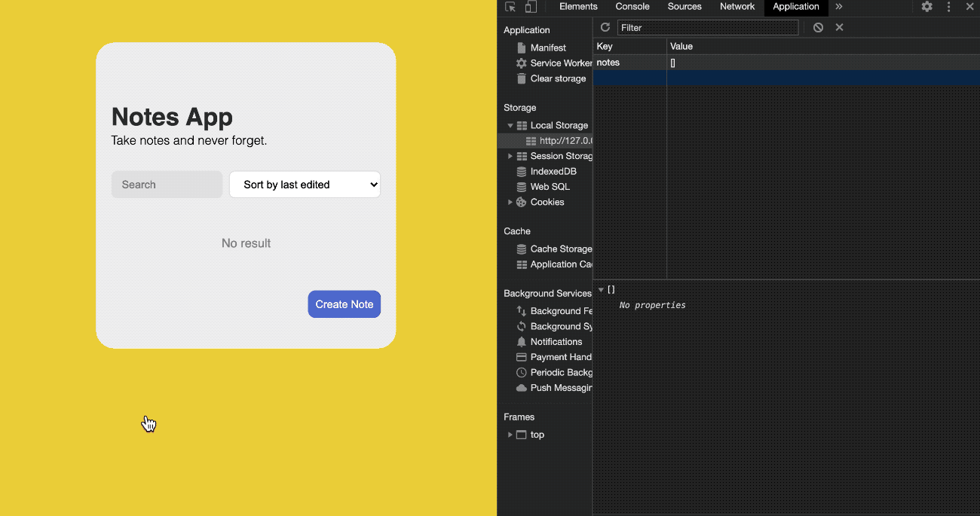Expand the top frame entry
The width and height of the screenshot is (980, 516).
pyautogui.click(x=510, y=435)
